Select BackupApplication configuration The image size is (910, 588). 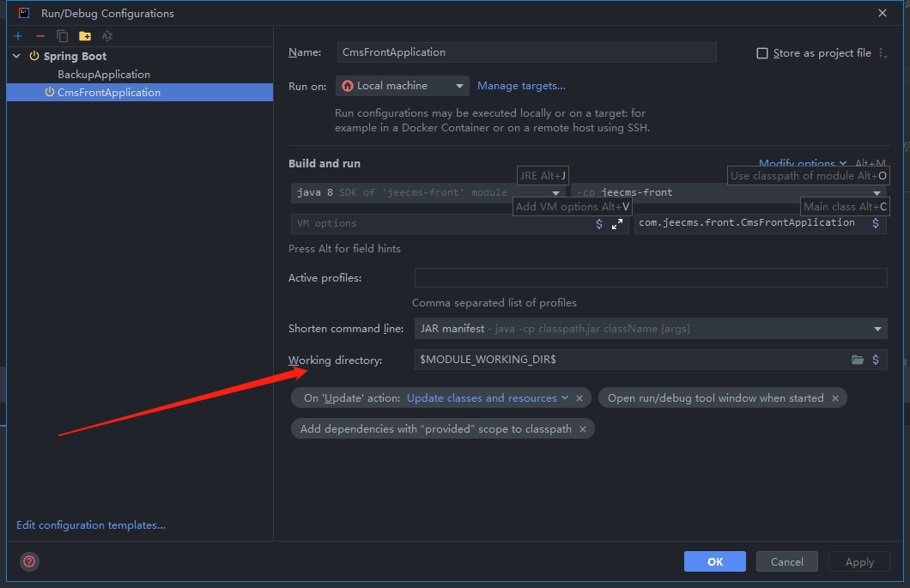click(x=103, y=75)
